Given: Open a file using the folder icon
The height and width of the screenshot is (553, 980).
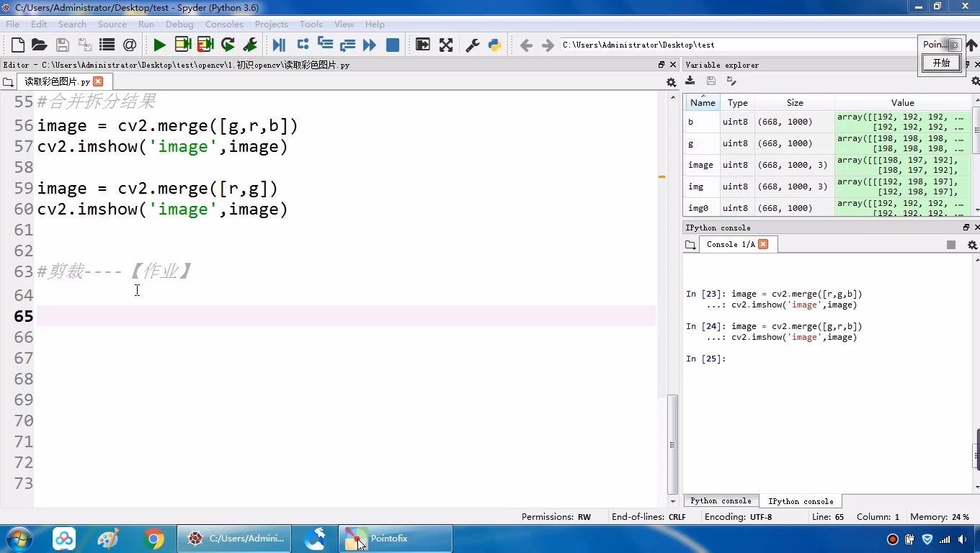Looking at the screenshot, I should [40, 45].
